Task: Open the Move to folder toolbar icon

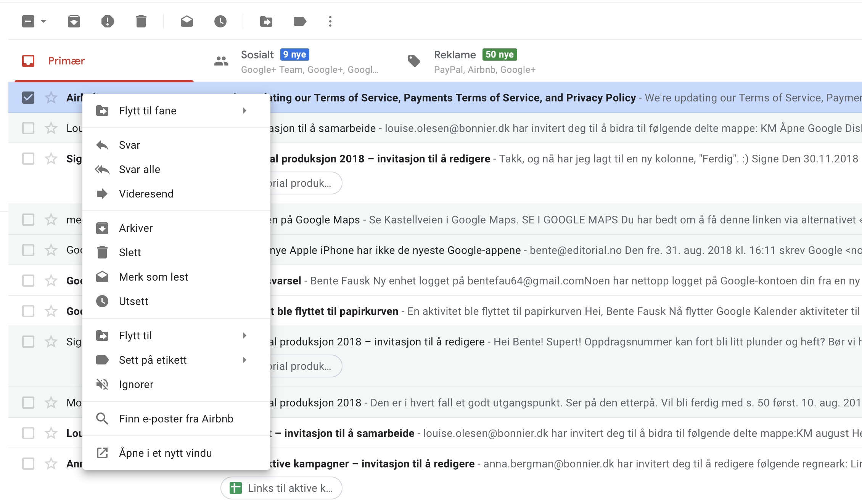Action: click(x=266, y=21)
